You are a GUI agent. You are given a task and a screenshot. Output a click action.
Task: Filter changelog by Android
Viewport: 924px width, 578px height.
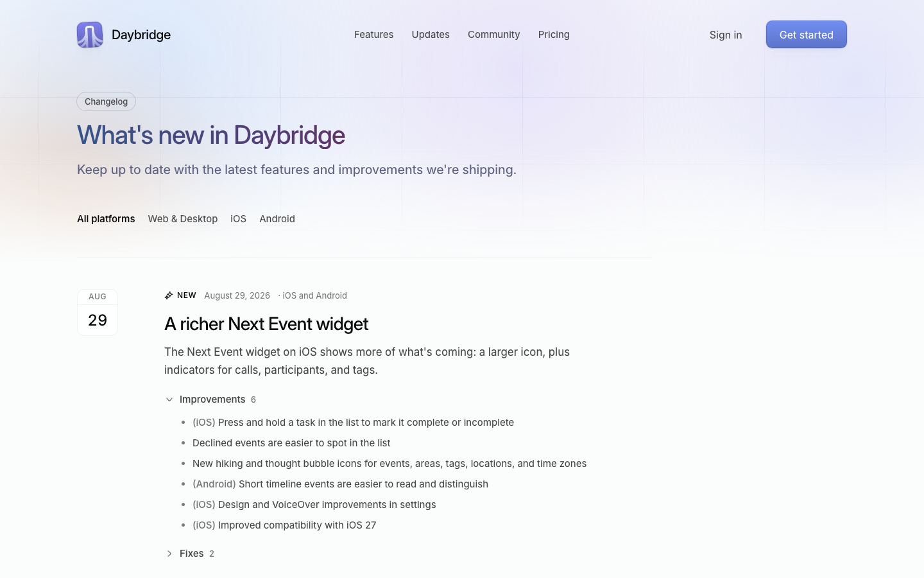click(277, 219)
